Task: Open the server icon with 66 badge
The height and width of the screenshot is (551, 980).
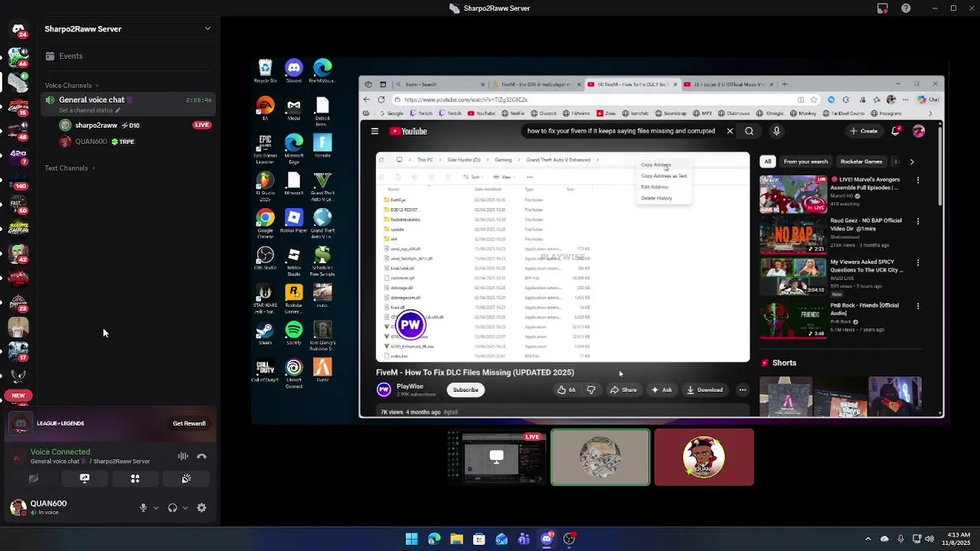Action: point(18,57)
